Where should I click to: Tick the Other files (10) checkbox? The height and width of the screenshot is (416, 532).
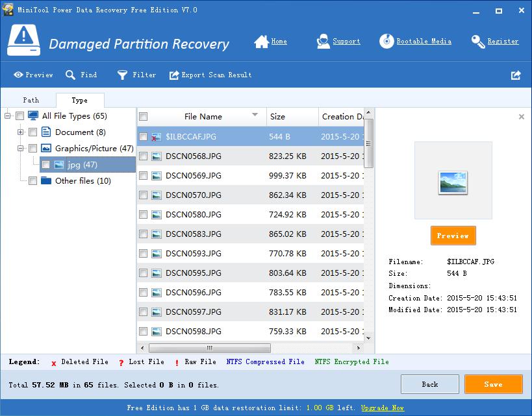pos(33,180)
